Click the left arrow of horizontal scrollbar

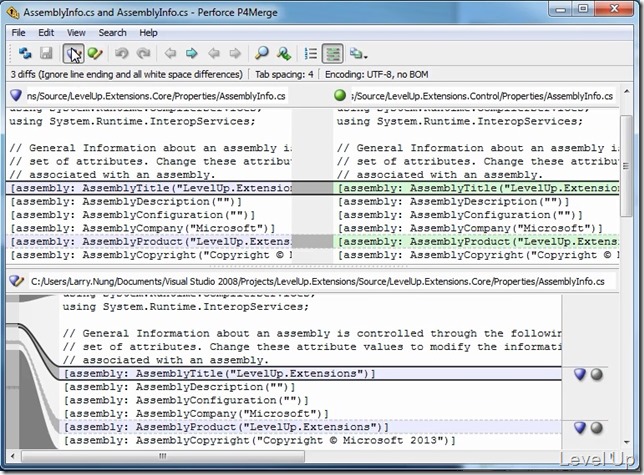13,456
